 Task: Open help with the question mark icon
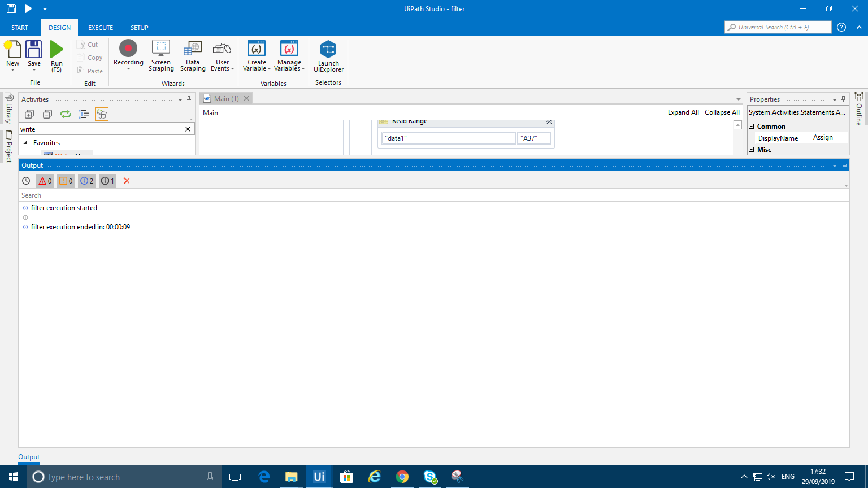point(841,27)
